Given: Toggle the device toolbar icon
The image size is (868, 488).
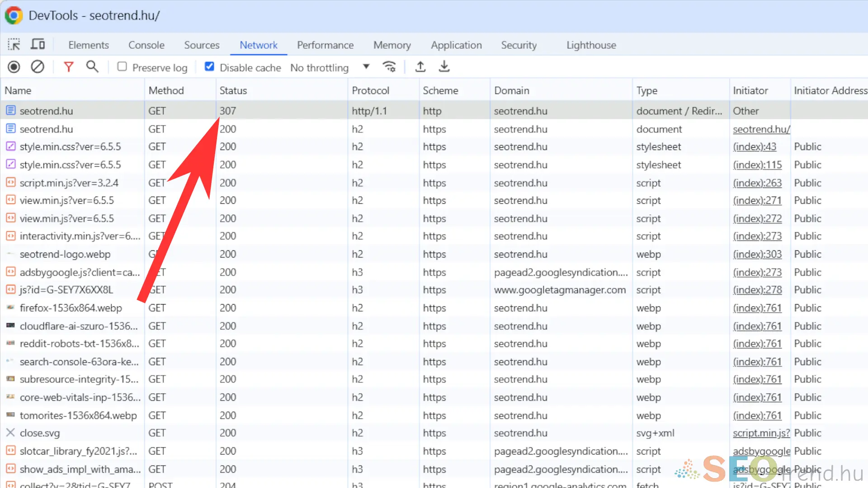Looking at the screenshot, I should point(38,44).
